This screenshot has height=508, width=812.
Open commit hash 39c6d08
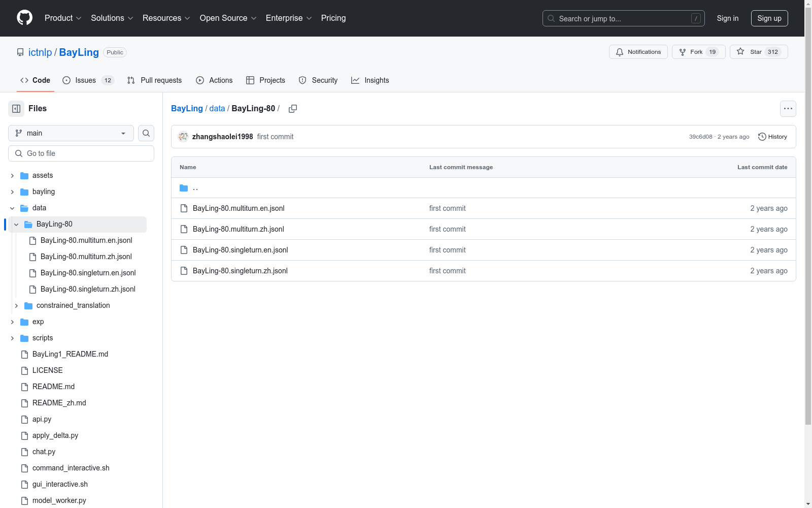tap(700, 137)
